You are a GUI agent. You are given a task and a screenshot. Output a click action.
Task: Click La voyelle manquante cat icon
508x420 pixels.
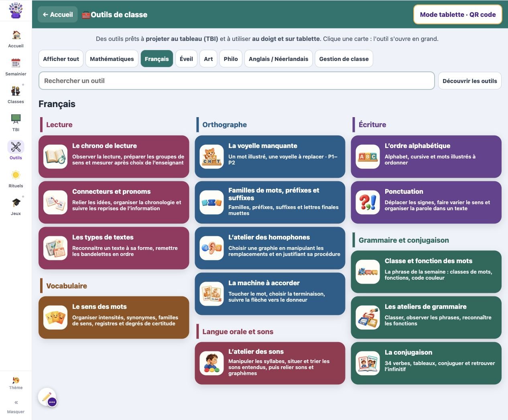[x=211, y=156]
